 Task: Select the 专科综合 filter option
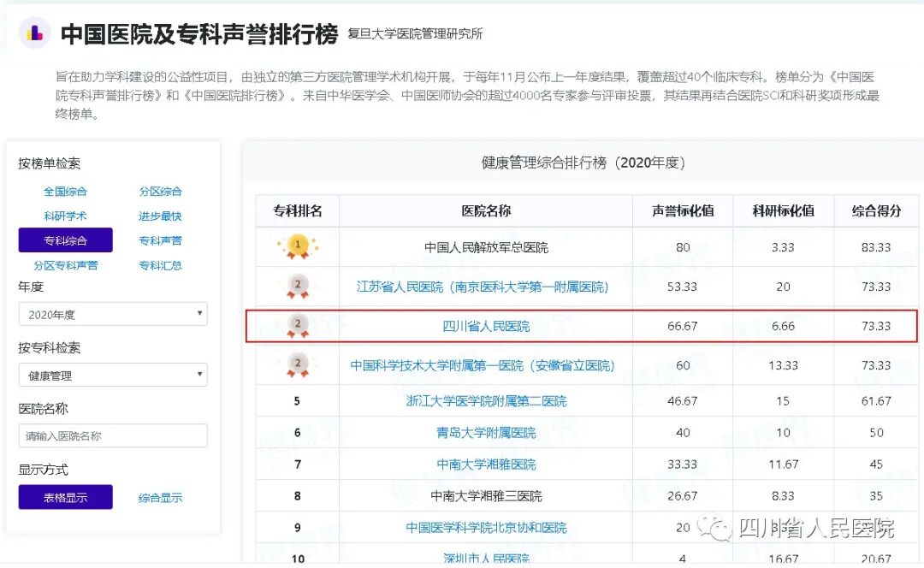(x=65, y=240)
